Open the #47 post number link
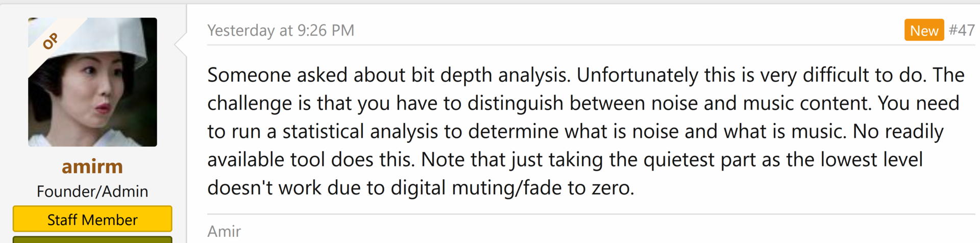This screenshot has height=243, width=980. 962,30
